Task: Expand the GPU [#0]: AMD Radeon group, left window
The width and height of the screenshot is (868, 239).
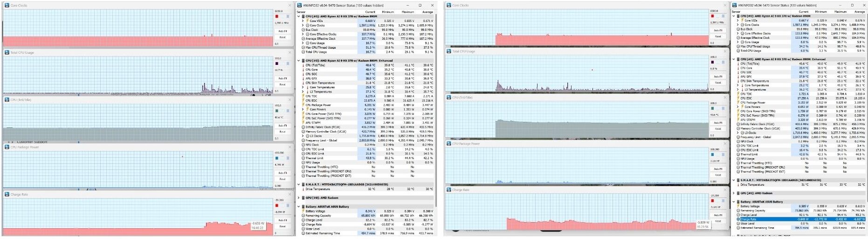Action: pos(299,198)
